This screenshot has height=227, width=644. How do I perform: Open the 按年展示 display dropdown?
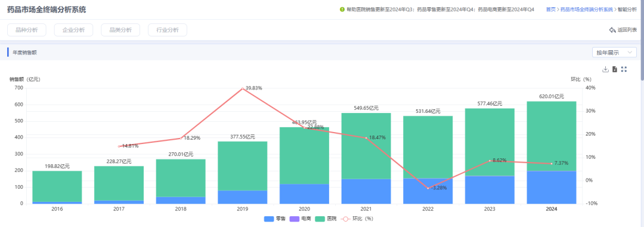(614, 53)
